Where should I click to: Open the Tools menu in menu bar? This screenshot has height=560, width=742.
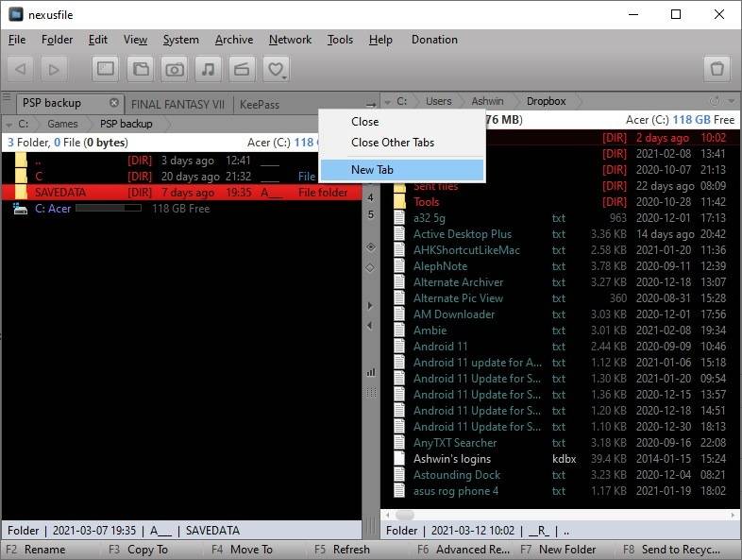(340, 40)
